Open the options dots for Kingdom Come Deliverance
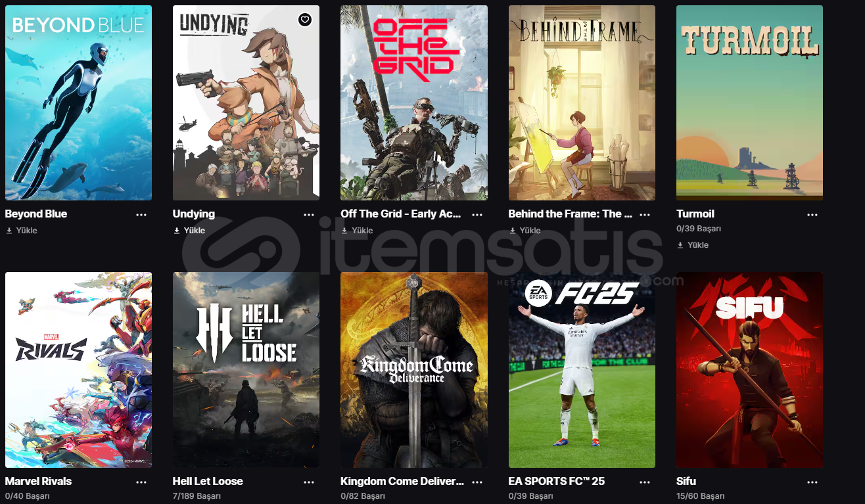865x504 pixels. click(477, 482)
